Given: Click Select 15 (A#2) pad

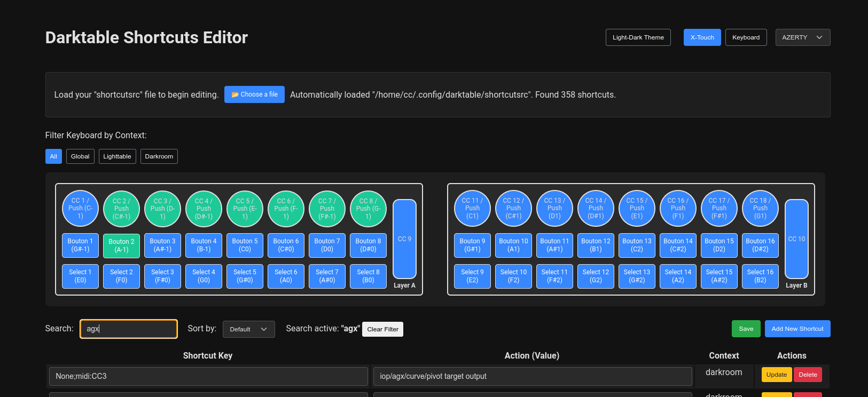Looking at the screenshot, I should 720,276.
